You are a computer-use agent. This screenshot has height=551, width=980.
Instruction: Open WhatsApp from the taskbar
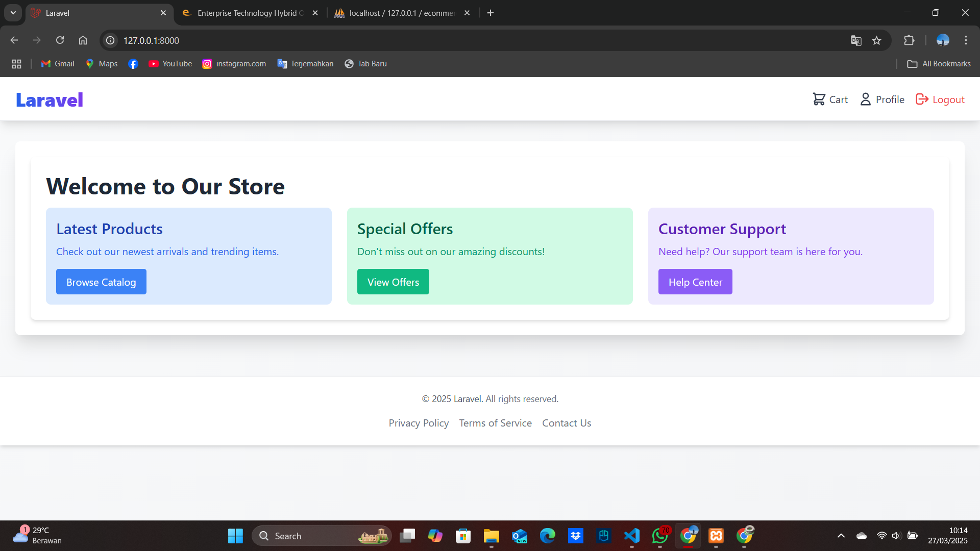[x=659, y=536]
